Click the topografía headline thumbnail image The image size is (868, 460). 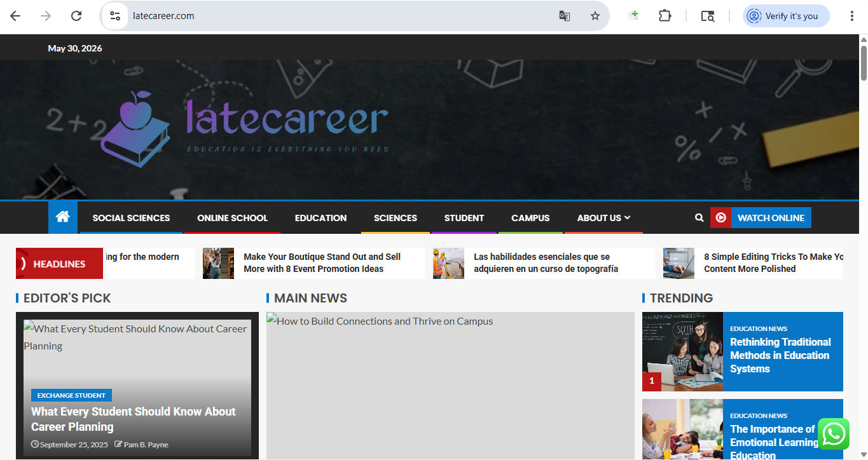(x=448, y=263)
